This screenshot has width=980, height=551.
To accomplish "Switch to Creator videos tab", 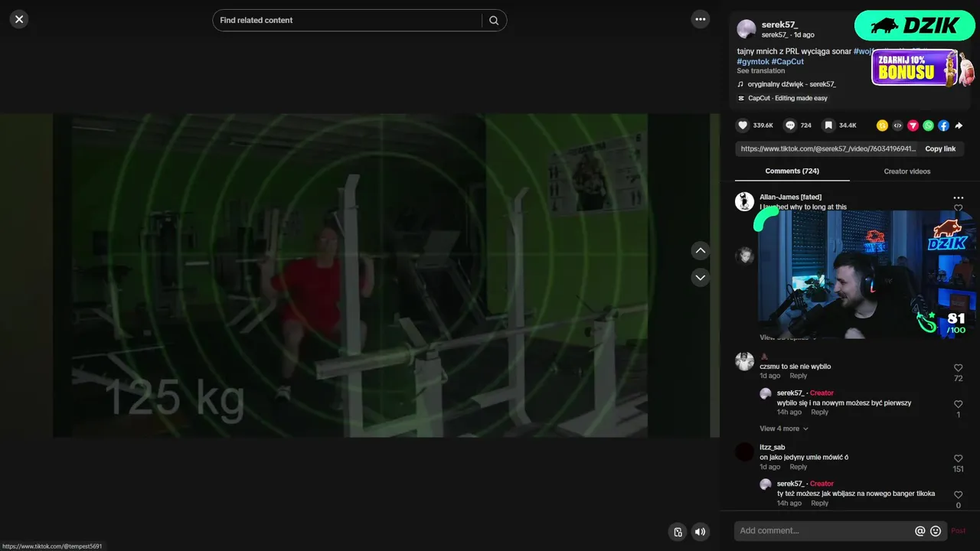I will 907,171.
